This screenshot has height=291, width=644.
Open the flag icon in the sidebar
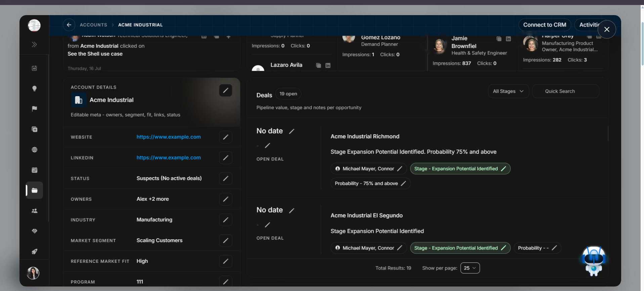coord(34,109)
